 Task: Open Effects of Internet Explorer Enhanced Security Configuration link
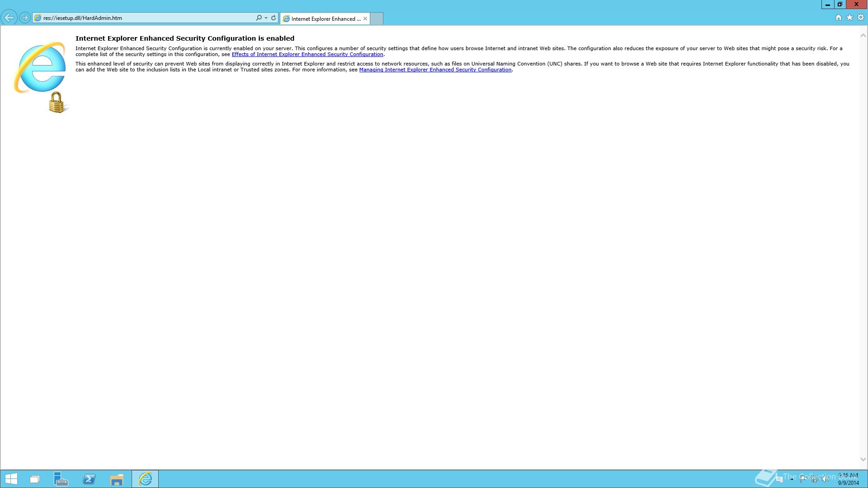[x=307, y=54]
